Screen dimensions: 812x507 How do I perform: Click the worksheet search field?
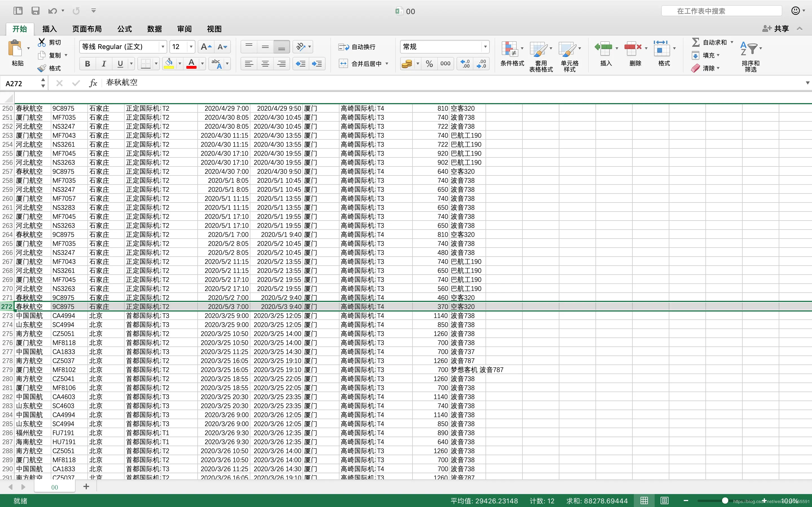coord(721,11)
